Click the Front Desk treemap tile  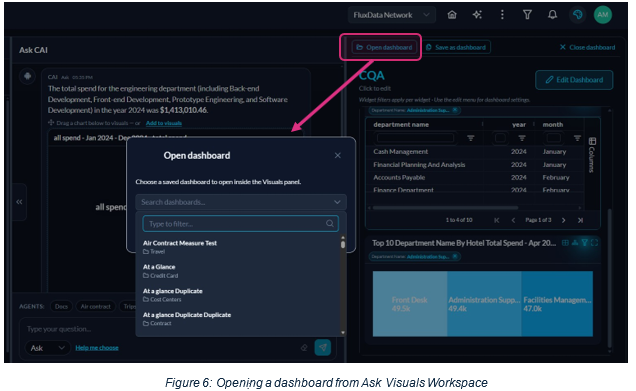point(410,304)
